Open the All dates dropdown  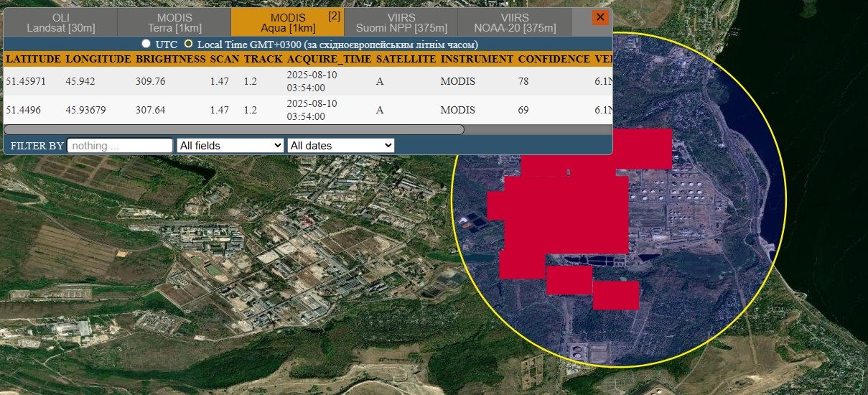(x=340, y=146)
